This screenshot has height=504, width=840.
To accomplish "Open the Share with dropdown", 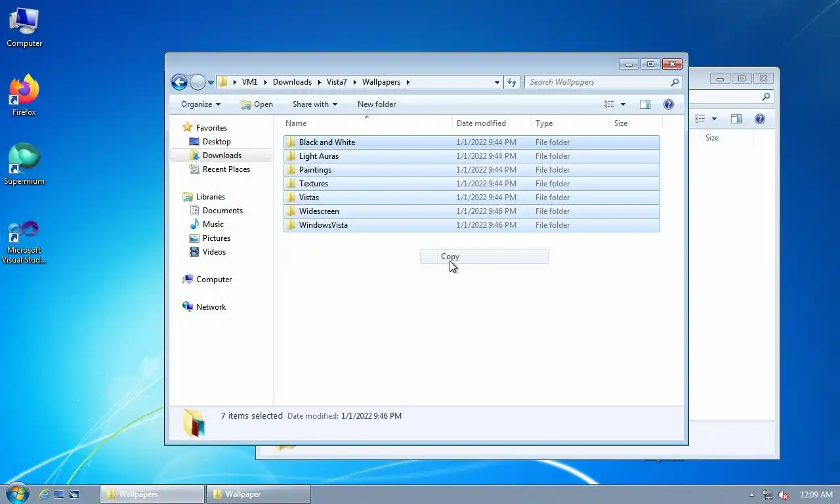I will [315, 104].
